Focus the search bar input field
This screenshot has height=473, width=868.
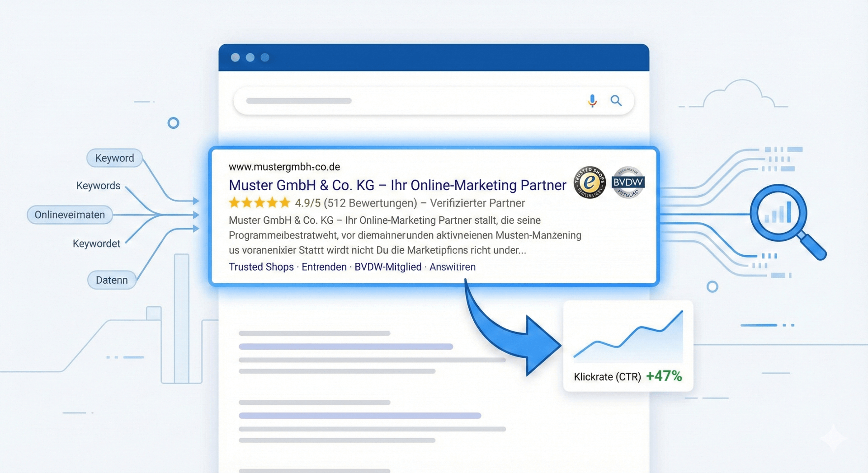click(x=407, y=101)
